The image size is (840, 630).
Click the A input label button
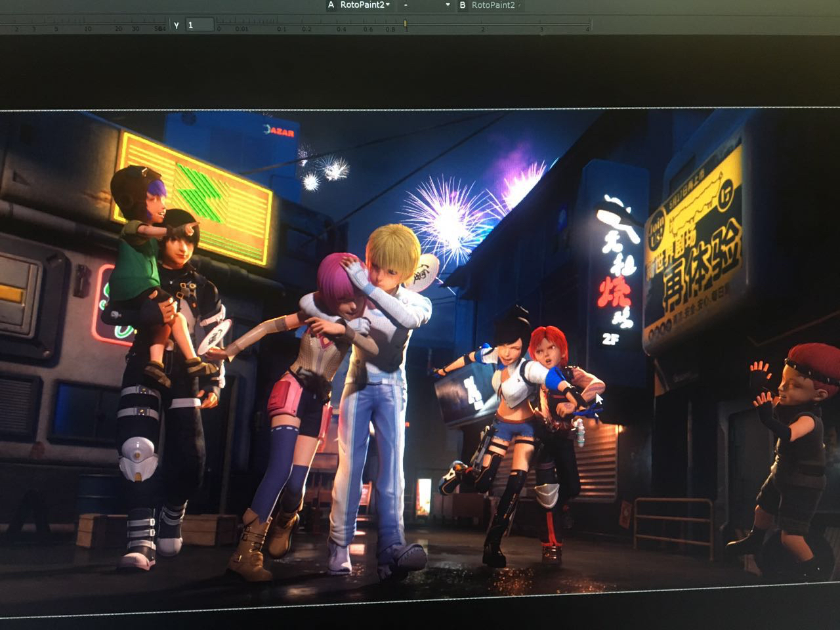click(x=331, y=5)
